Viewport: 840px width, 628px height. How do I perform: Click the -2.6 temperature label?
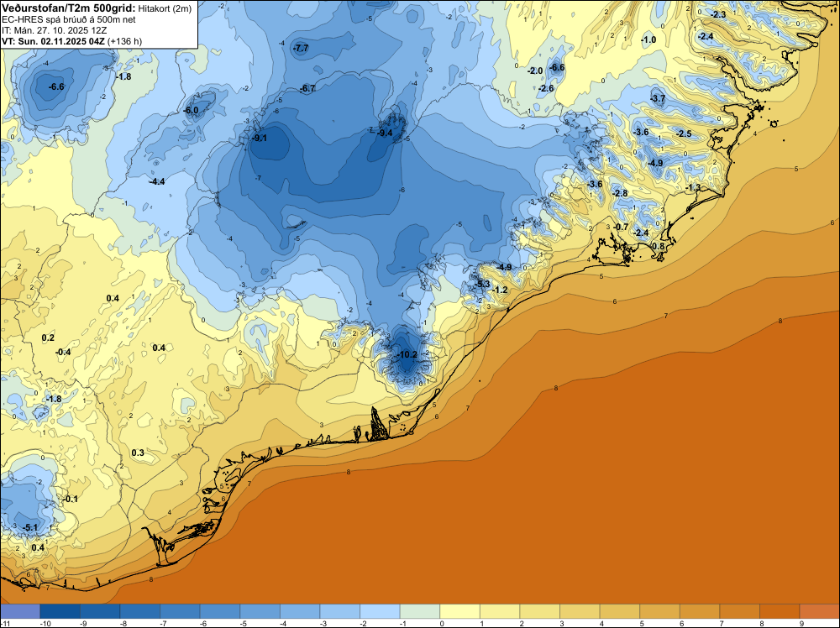(546, 88)
